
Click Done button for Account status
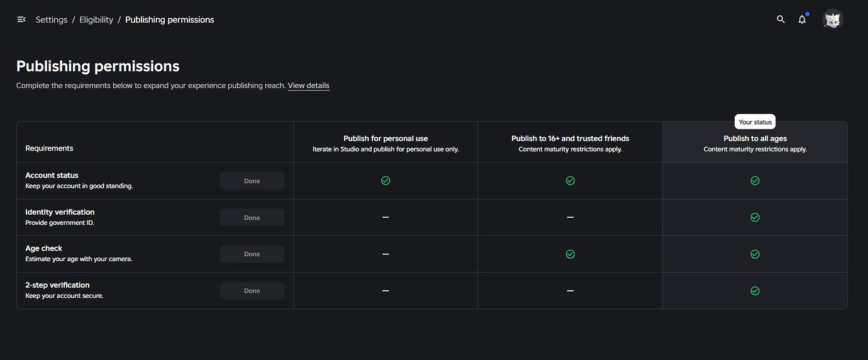point(252,181)
